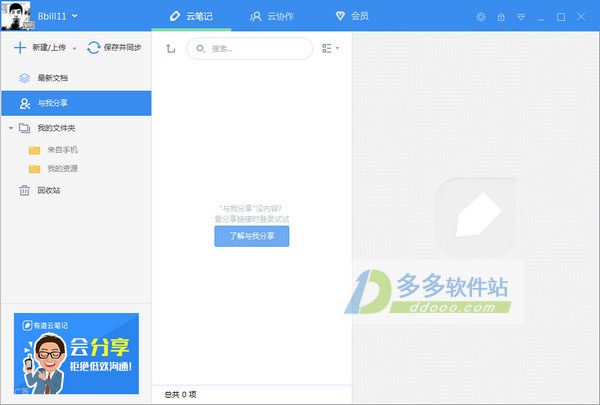Minimize the note window
This screenshot has width=600, height=405.
(x=541, y=18)
